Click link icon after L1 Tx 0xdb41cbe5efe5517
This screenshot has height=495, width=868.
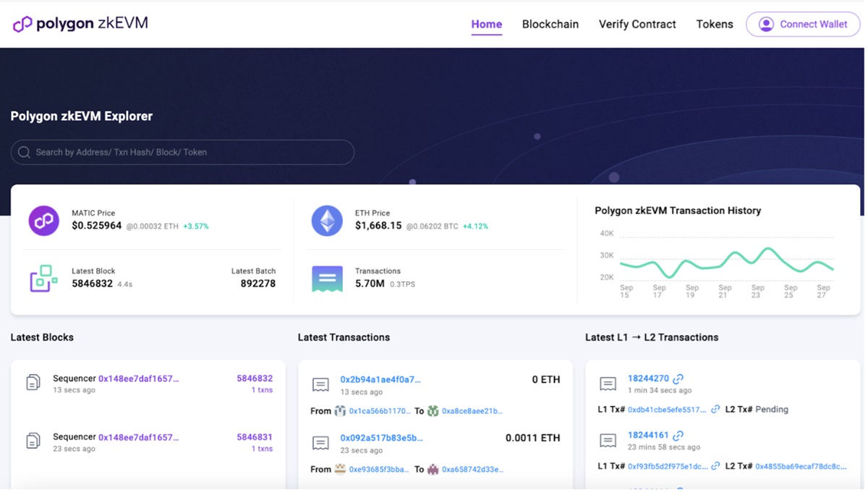pos(715,409)
